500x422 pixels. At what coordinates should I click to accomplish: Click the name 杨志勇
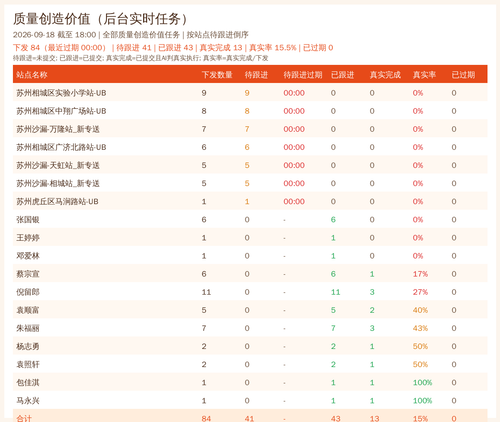(28, 346)
